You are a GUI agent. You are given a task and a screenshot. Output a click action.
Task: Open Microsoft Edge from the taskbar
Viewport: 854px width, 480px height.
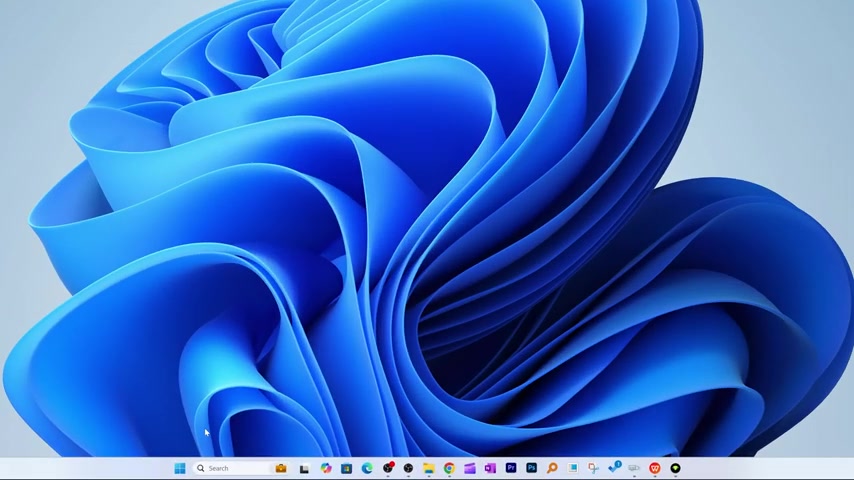367,468
